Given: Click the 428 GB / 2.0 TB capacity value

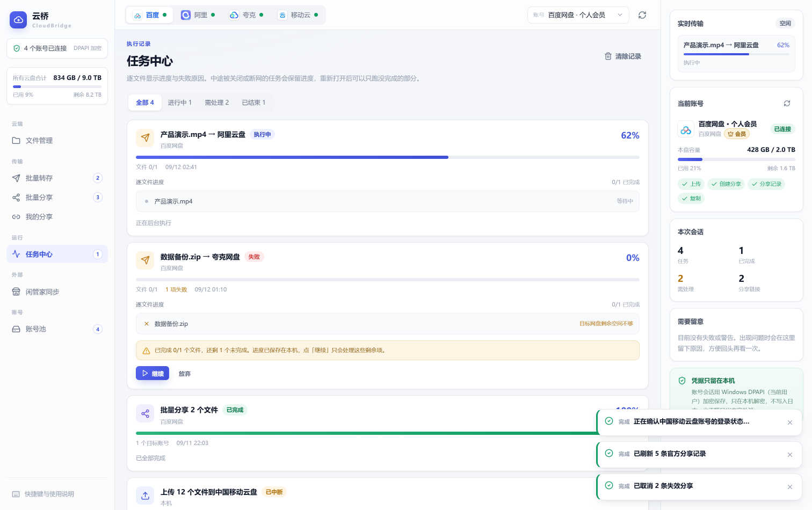Looking at the screenshot, I should coord(771,150).
